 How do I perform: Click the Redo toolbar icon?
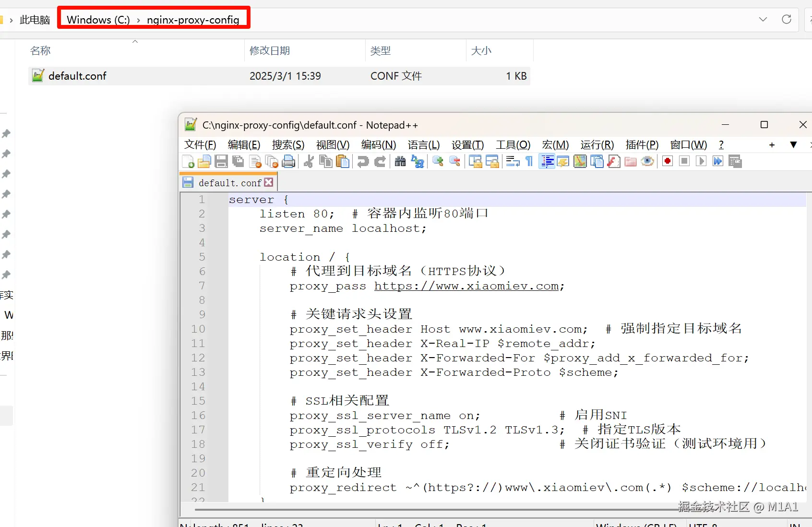(x=380, y=162)
